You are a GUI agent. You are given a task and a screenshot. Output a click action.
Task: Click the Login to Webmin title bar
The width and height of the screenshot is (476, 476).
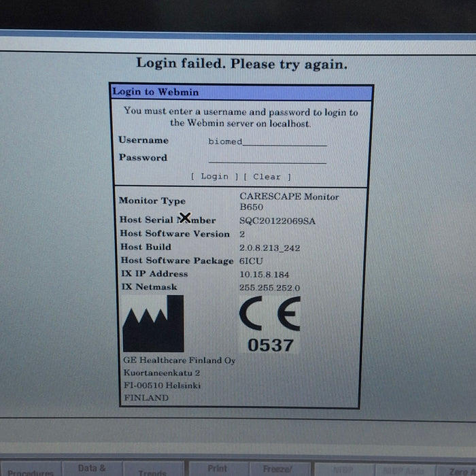tap(241, 92)
